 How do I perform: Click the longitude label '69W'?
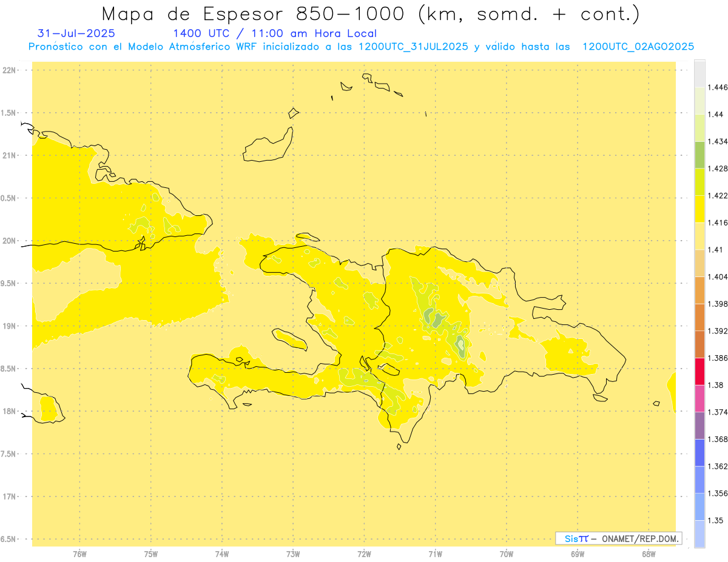pyautogui.click(x=578, y=554)
